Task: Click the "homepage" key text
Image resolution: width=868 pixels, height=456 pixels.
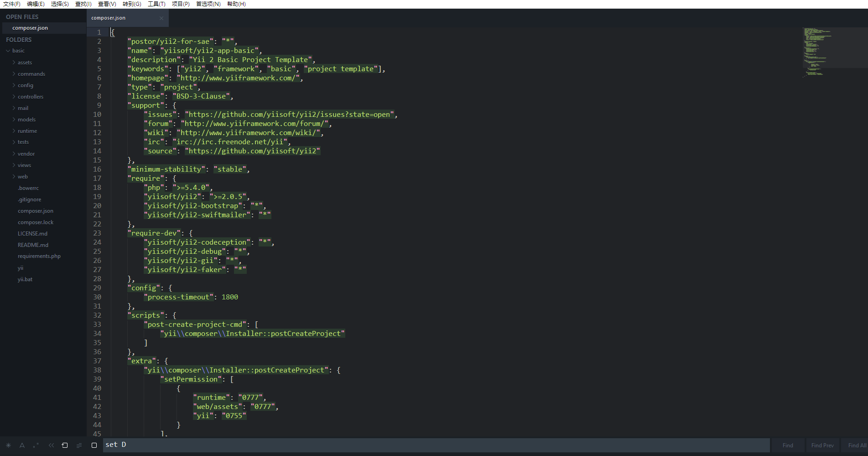Action: click(x=148, y=78)
